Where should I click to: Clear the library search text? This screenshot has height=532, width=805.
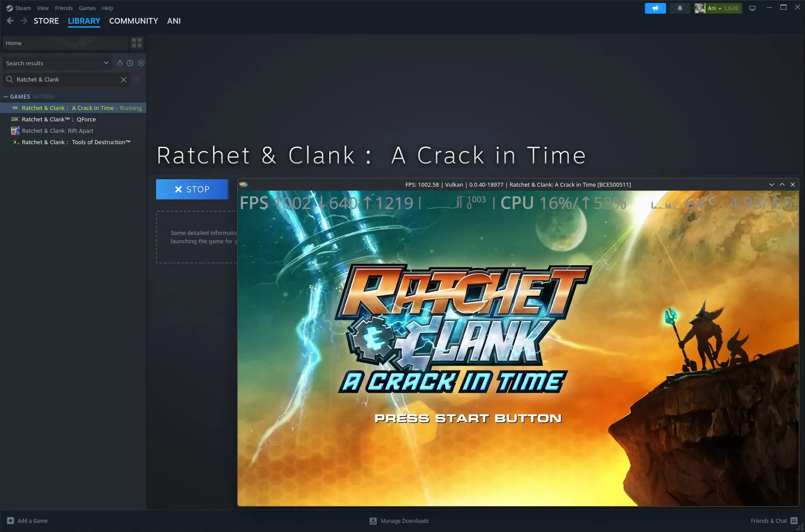tap(124, 79)
